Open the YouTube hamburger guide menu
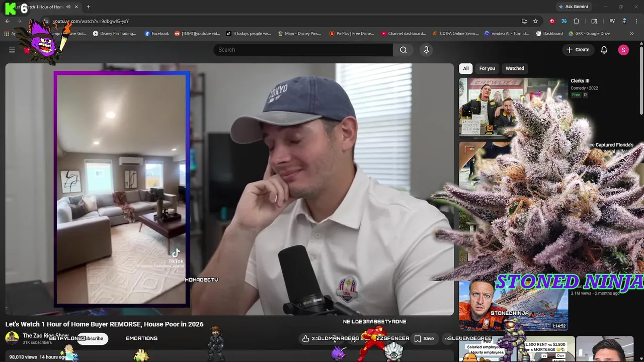The height and width of the screenshot is (362, 644). [12, 50]
